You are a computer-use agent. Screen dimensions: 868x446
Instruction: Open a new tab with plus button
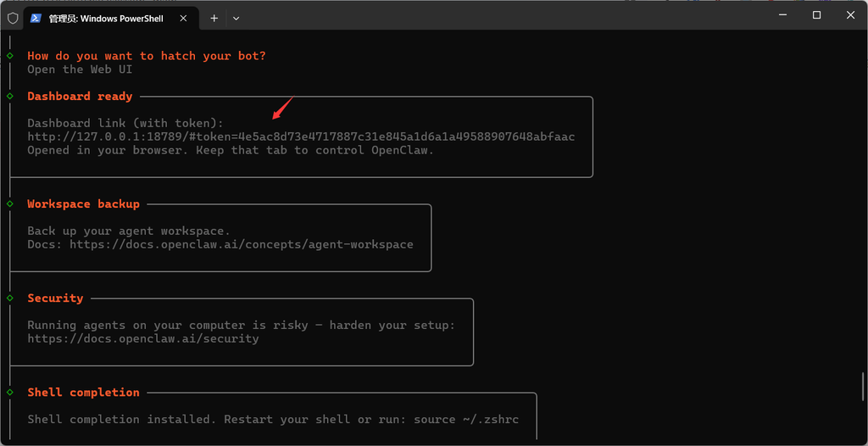click(214, 18)
